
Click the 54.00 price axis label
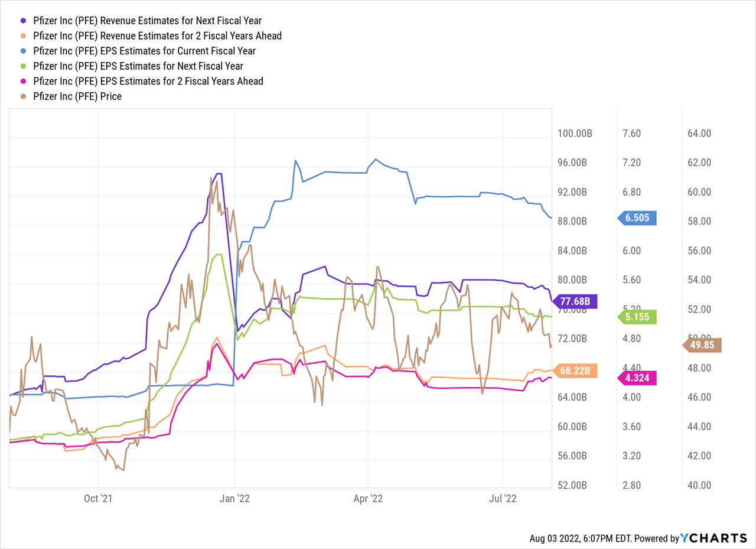coord(699,280)
